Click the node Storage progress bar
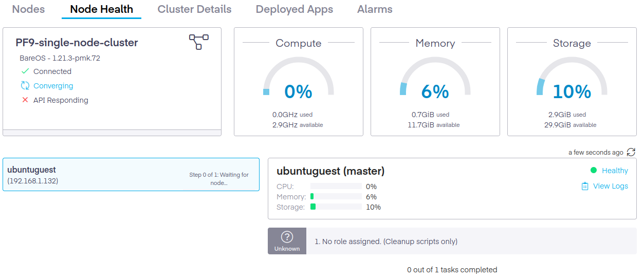 point(336,207)
